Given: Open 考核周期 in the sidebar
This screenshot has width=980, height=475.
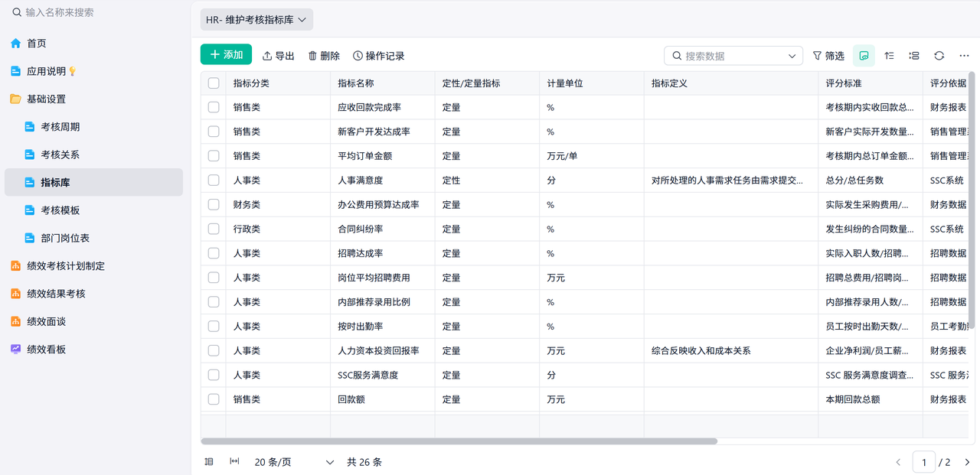Looking at the screenshot, I should 93,127.
